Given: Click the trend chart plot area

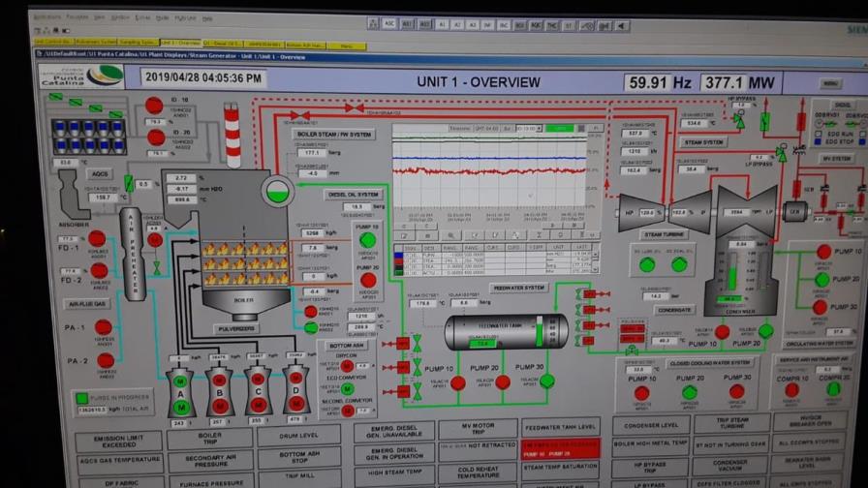Looking at the screenshot, I should (x=489, y=169).
